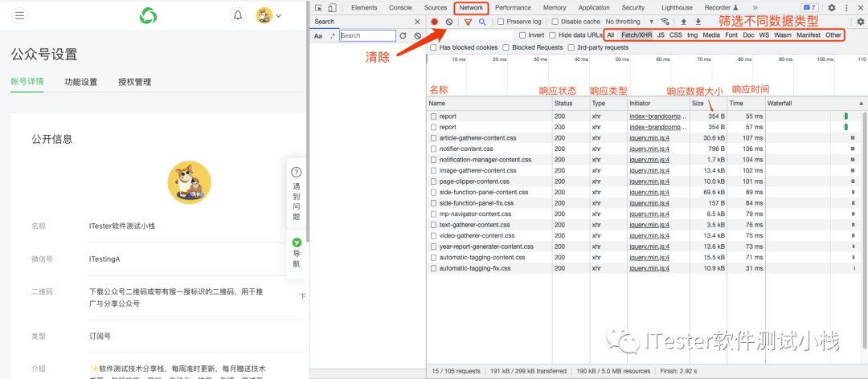868x379 pixels.
Task: Open the Console panel tab
Action: point(400,8)
